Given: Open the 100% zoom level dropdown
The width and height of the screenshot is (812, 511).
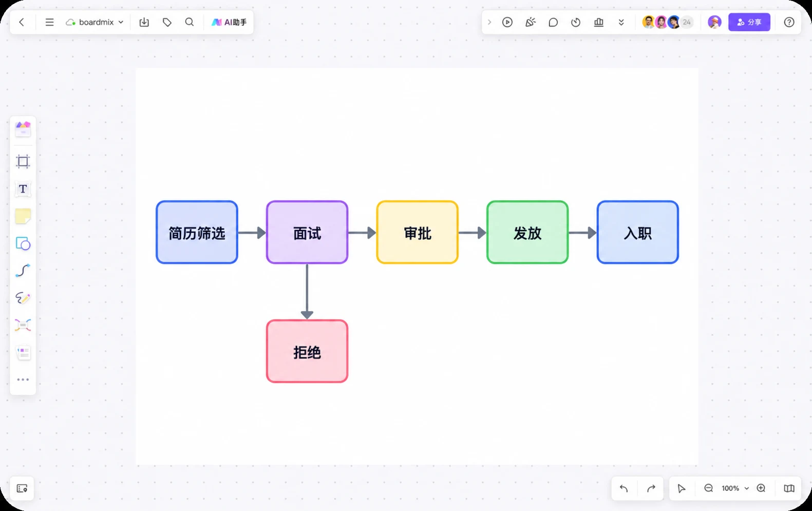Looking at the screenshot, I should [x=735, y=488].
